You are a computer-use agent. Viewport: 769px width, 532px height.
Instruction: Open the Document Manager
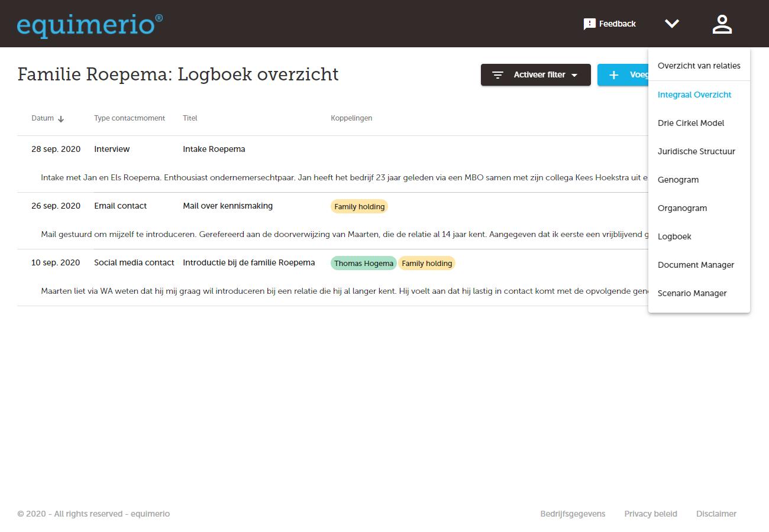(x=696, y=265)
